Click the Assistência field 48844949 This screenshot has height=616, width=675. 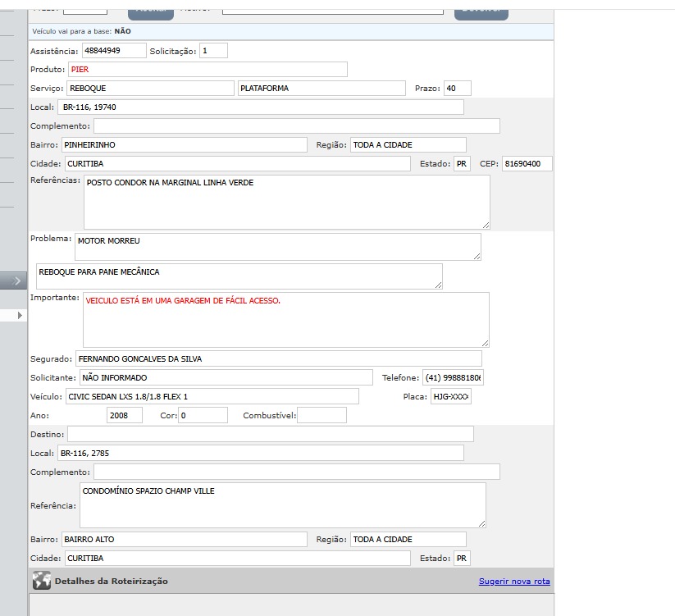point(114,50)
